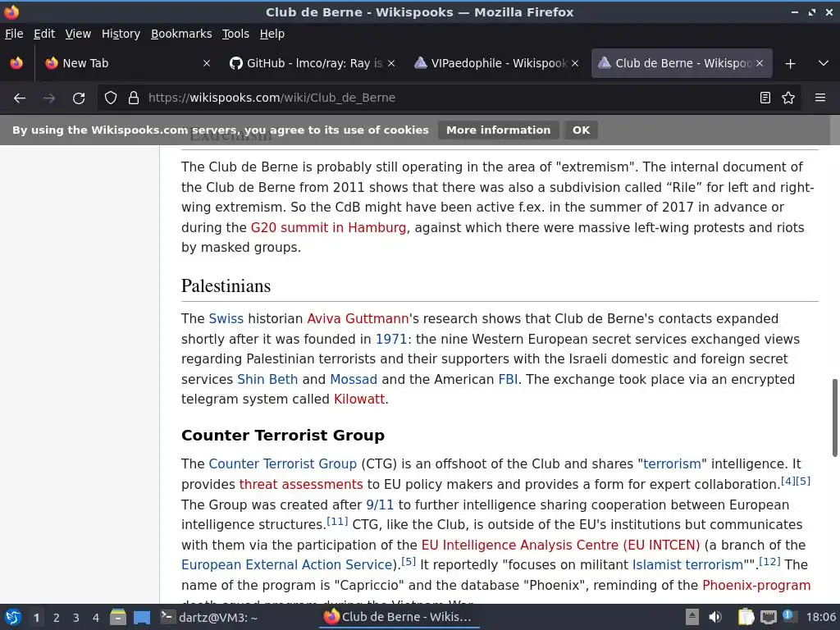Jump to citation reference [12]

[769, 562]
